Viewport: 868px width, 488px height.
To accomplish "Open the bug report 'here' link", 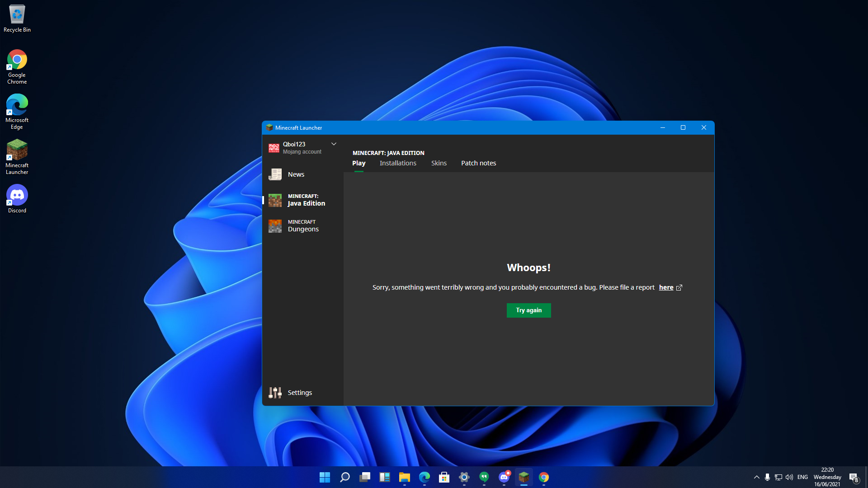I will coord(666,287).
